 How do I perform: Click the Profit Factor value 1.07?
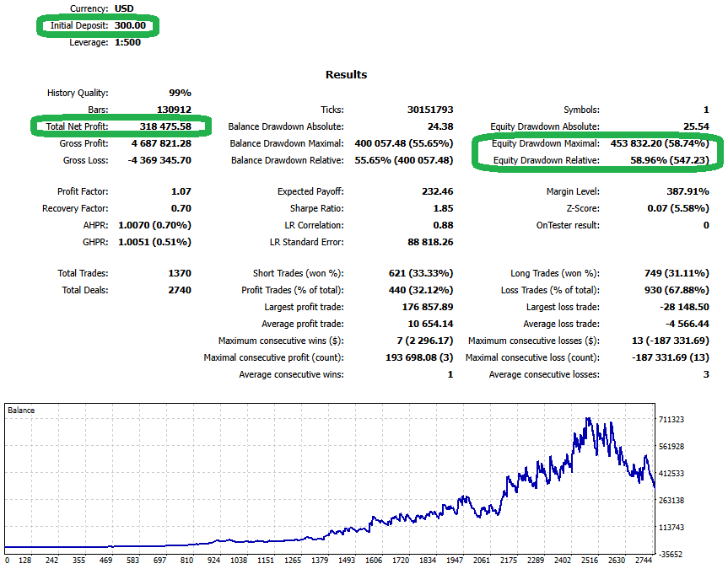180,191
